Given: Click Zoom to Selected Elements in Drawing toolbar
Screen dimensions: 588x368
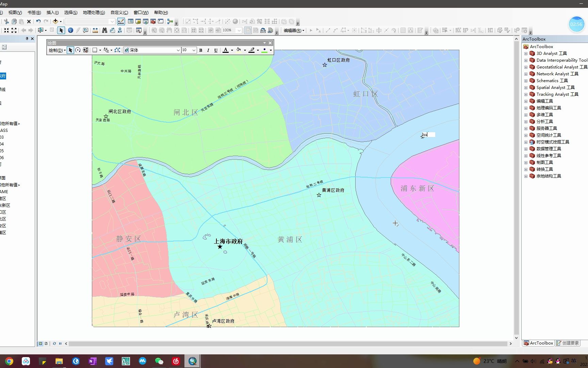Looking at the screenshot, I should point(85,50).
